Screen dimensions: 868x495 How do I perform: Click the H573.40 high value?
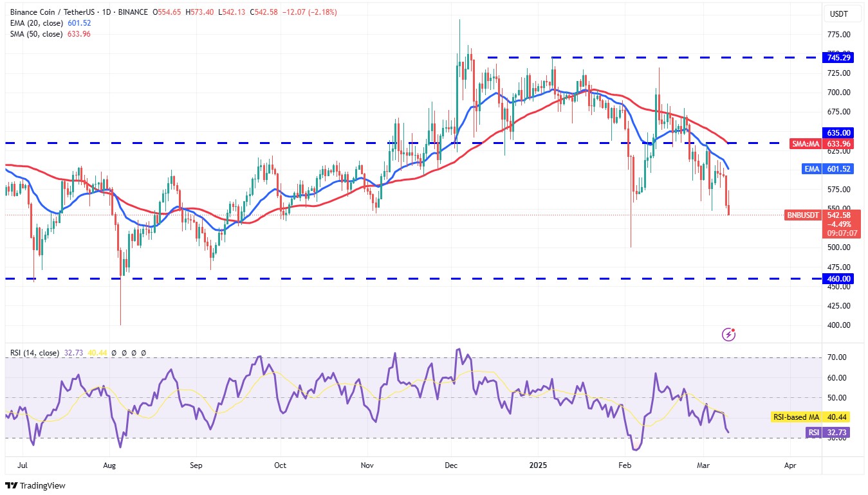pos(199,12)
